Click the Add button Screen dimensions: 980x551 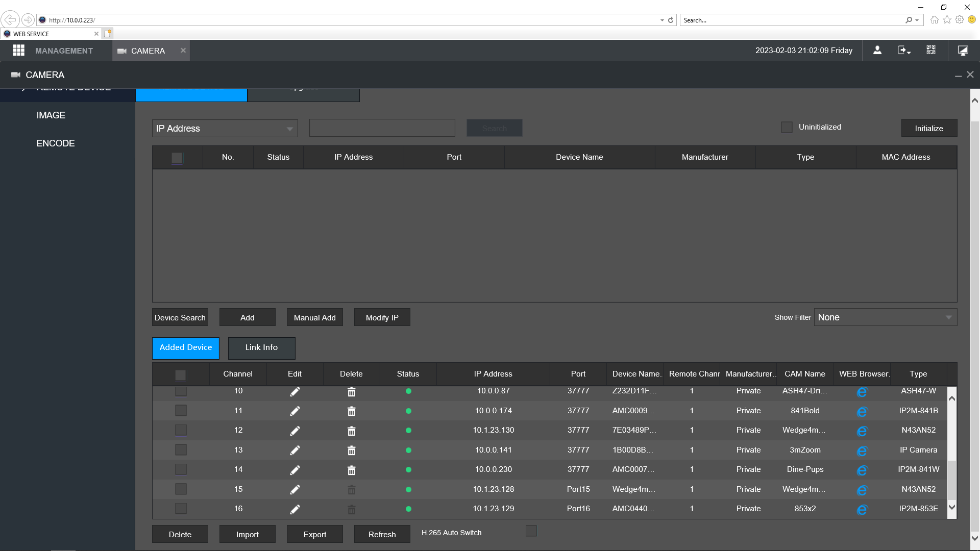248,317
